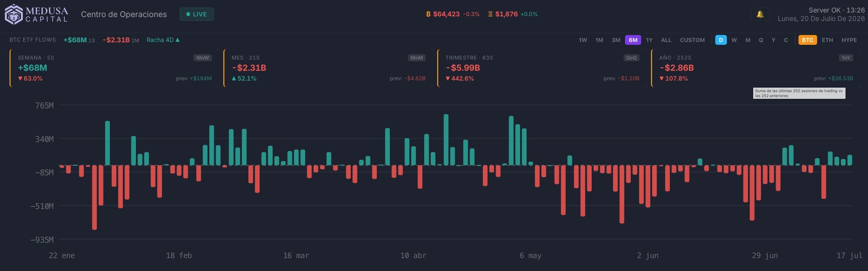Click the MoM badge on Mes card
The image size is (868, 271).
tap(417, 58)
